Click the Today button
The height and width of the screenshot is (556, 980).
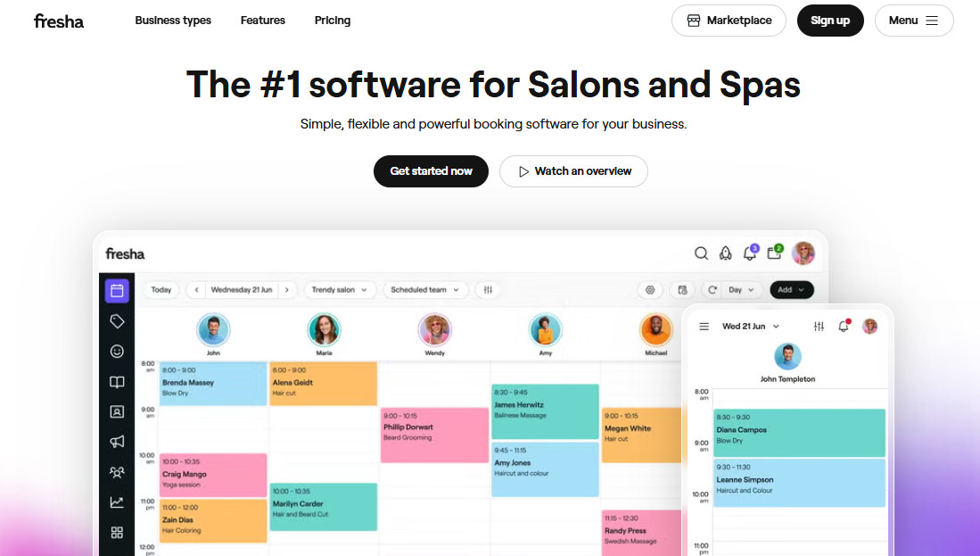click(x=161, y=289)
